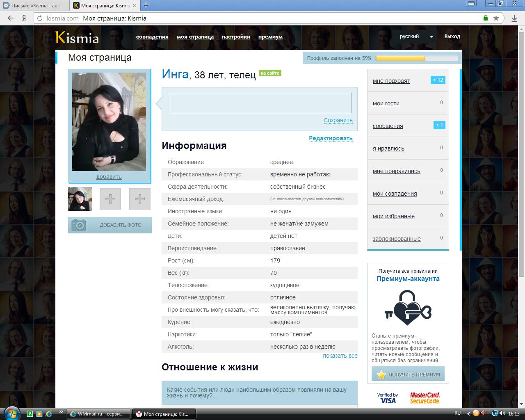Open the browser menu hamburger icon
Image resolution: width=525 pixels, height=420 pixels.
click(x=472, y=4)
